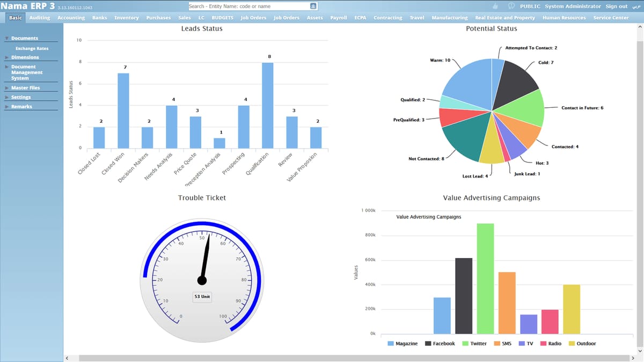Click the help icon beside PUBLIC
Viewport: 644px width, 362px height.
[x=511, y=6]
